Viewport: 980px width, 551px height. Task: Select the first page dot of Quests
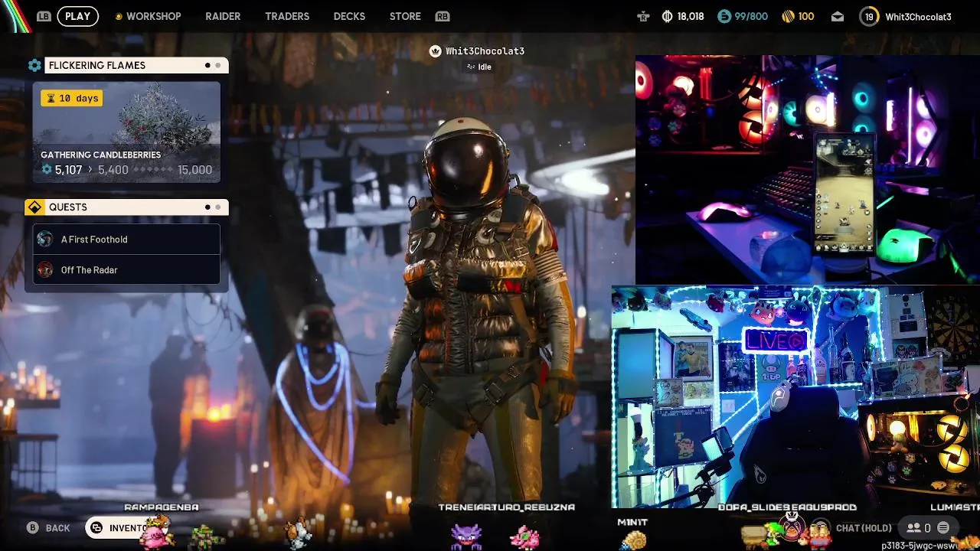207,207
